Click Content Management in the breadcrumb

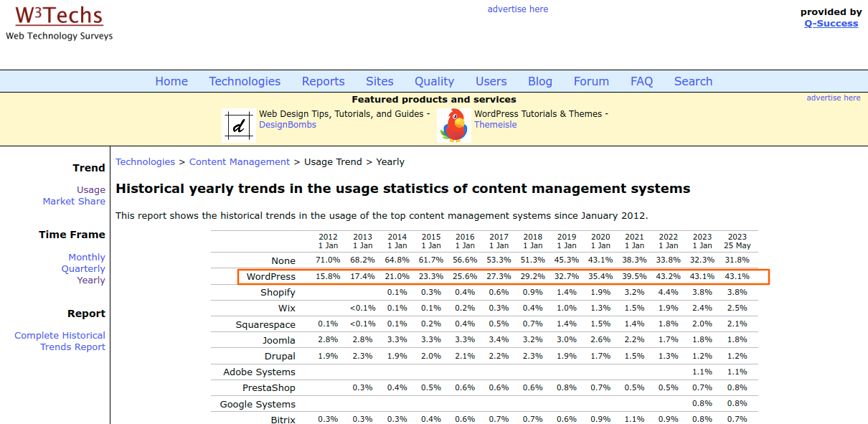[239, 161]
